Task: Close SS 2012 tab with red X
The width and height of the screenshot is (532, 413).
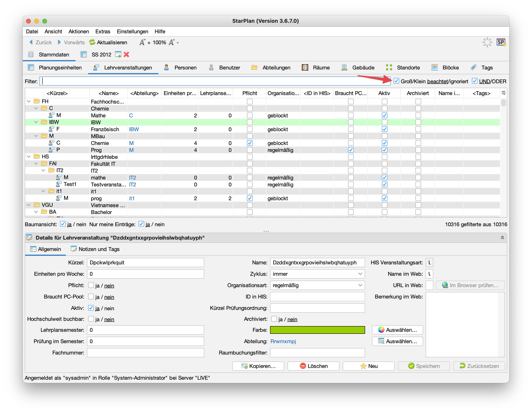Action: pos(126,55)
